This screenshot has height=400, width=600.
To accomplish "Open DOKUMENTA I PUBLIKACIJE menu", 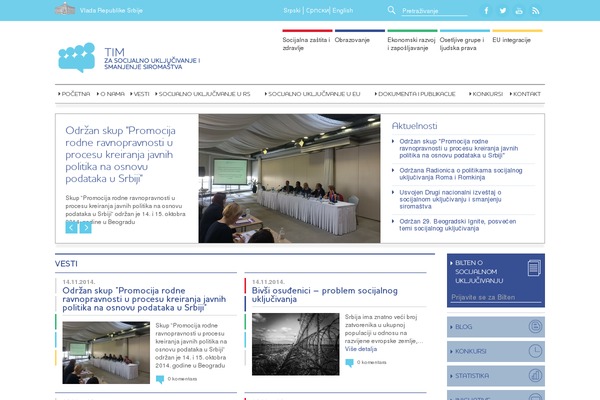I will click(x=417, y=94).
